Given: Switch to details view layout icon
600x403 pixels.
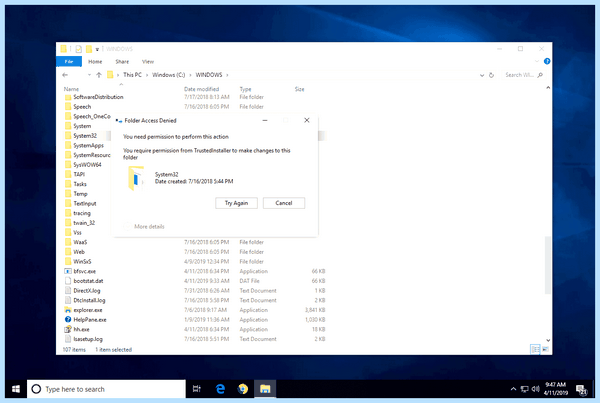Looking at the screenshot, I should pyautogui.click(x=535, y=349).
